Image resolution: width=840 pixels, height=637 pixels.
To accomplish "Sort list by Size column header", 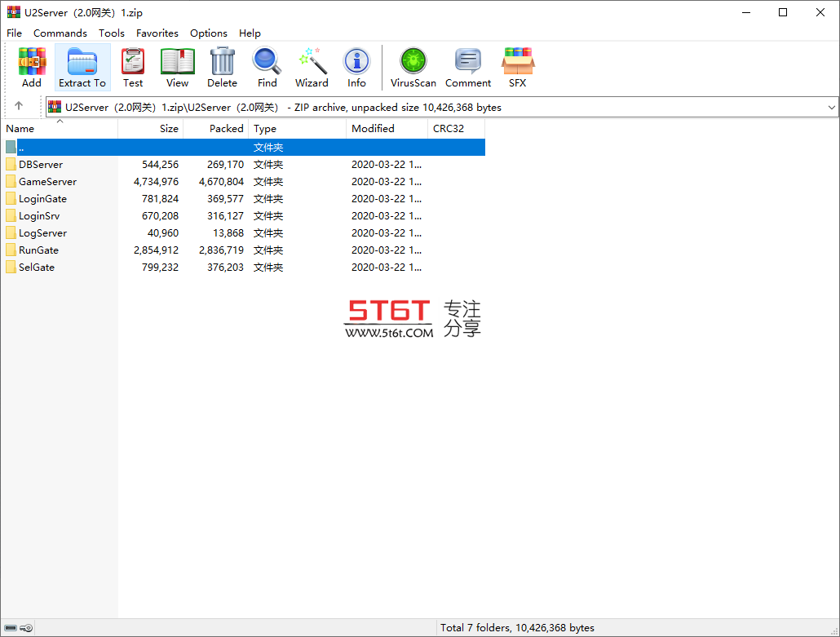I will pos(151,129).
